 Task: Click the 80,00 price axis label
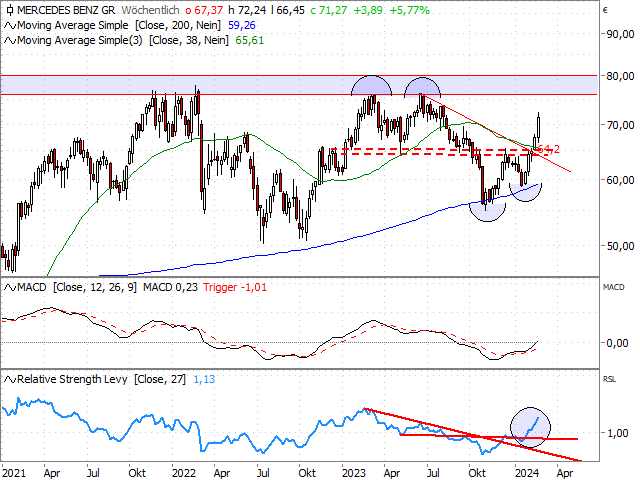tap(620, 76)
